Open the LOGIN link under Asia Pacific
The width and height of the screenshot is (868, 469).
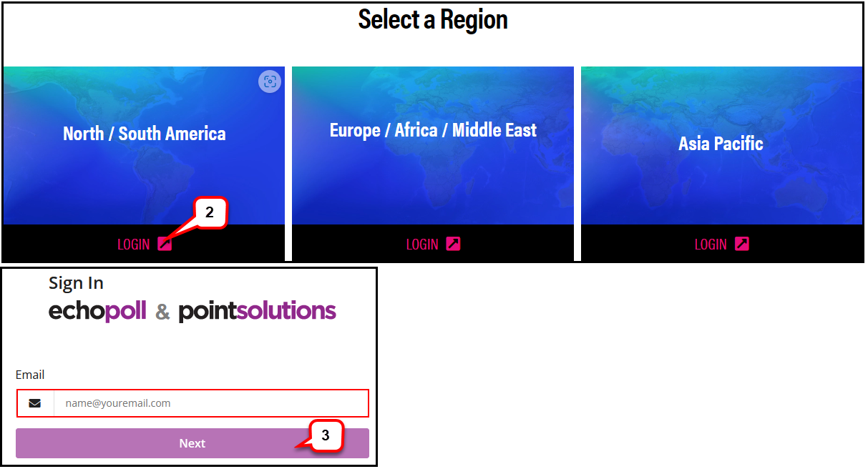pyautogui.click(x=711, y=245)
